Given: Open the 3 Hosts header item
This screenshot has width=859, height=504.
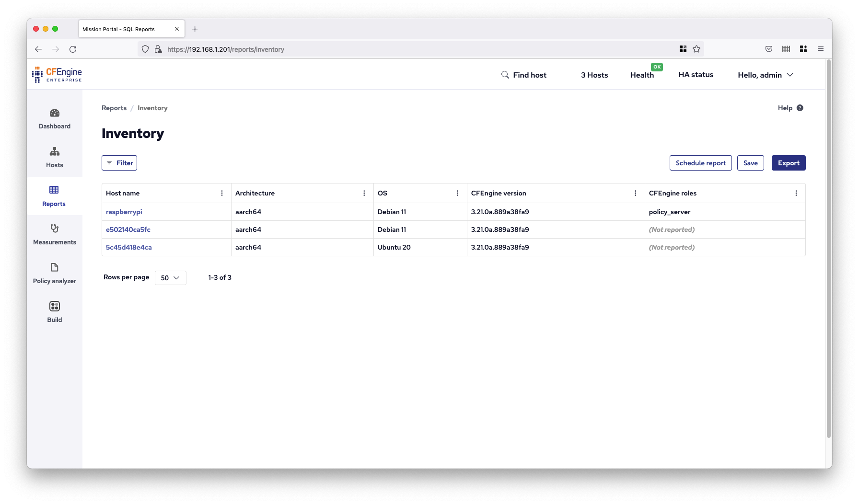Looking at the screenshot, I should click(x=594, y=75).
